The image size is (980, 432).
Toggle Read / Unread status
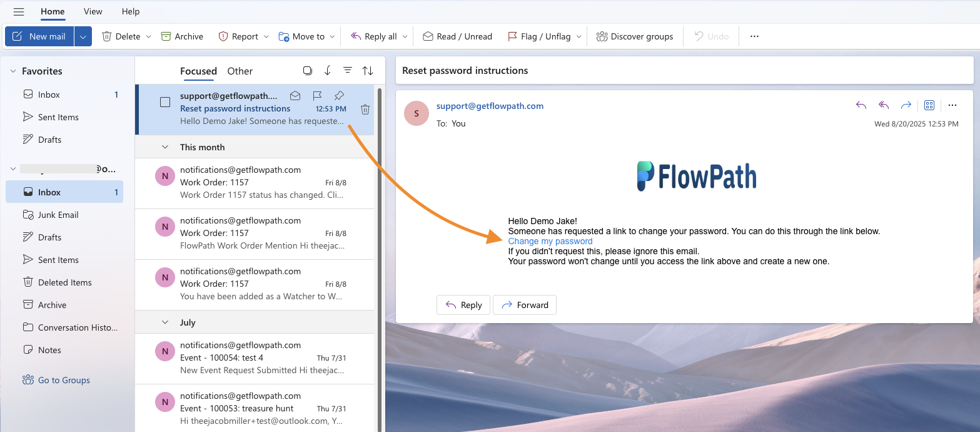click(457, 36)
